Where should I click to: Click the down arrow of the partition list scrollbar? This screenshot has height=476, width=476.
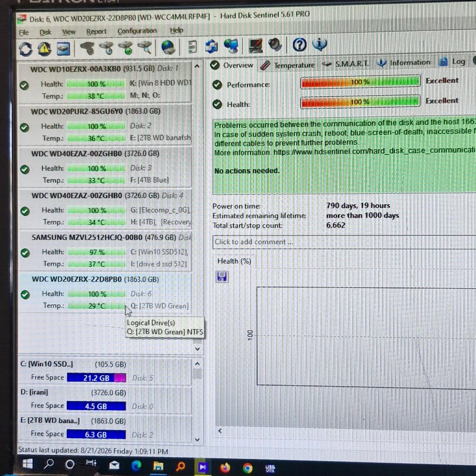197,440
